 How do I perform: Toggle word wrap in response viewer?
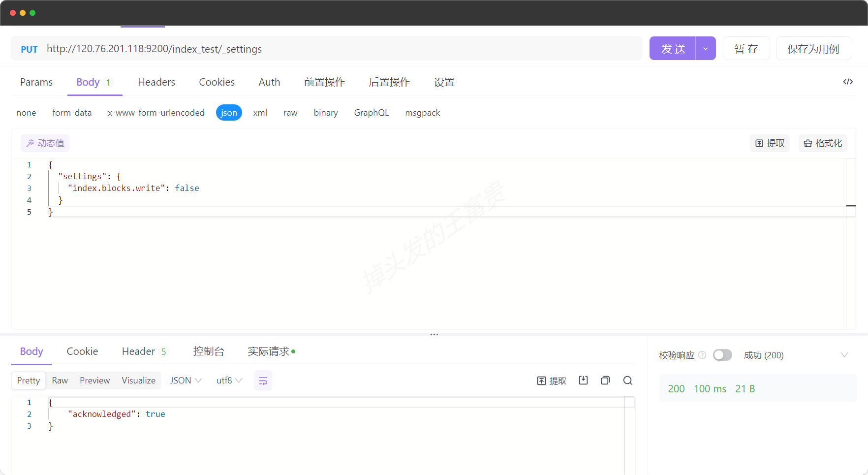[263, 380]
